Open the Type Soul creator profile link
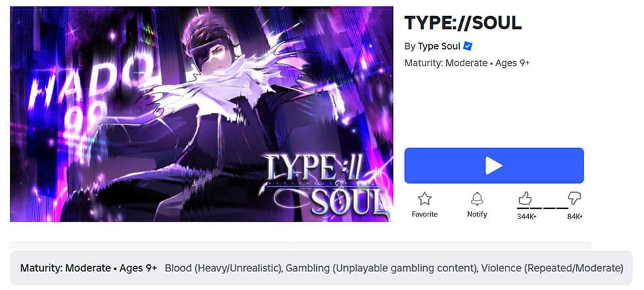The width and height of the screenshot is (644, 290). (x=439, y=46)
